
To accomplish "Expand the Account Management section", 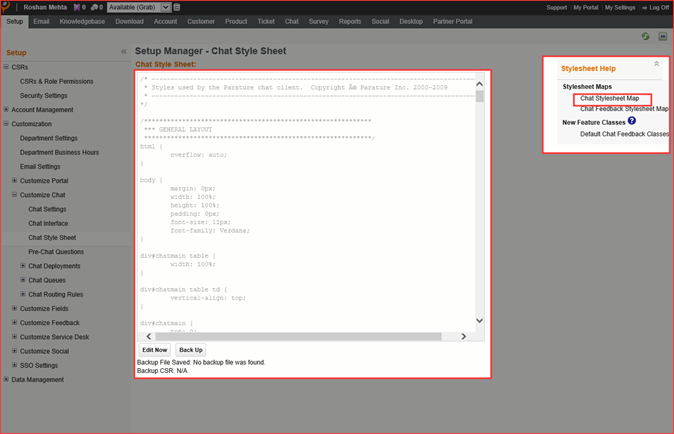I will pos(6,110).
